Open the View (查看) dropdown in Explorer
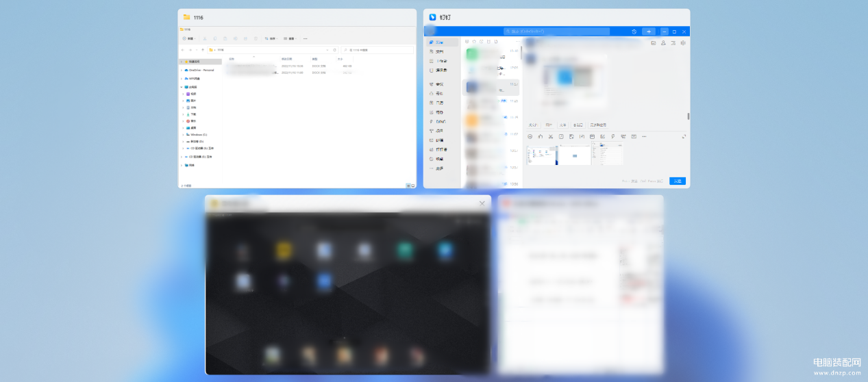Image resolution: width=868 pixels, height=382 pixels. [x=290, y=38]
